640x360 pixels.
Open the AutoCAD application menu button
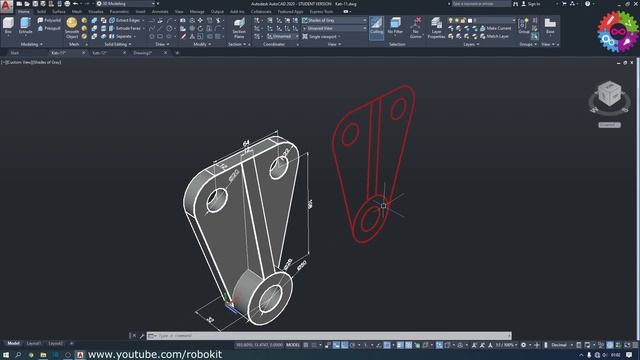click(6, 6)
